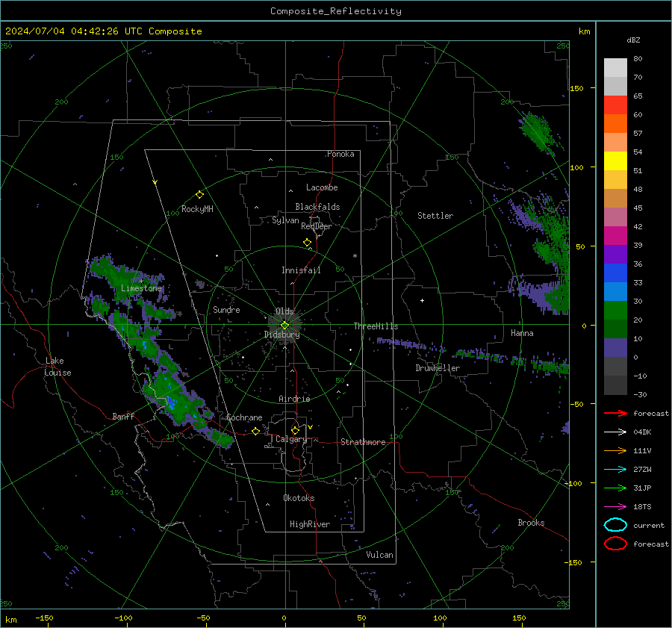Select the 'Vulcan' label on the map
Viewport: 672px width, 628px height.
(379, 555)
